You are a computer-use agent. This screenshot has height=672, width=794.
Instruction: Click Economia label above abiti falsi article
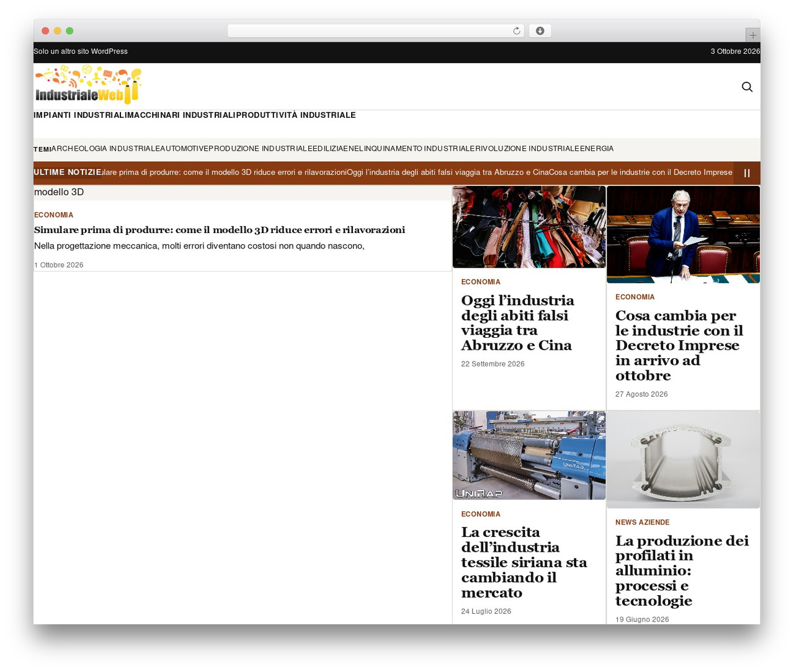point(481,282)
